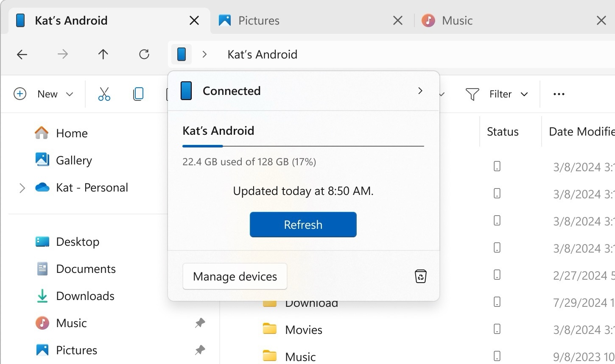Select the Cut icon on the toolbar
This screenshot has width=615, height=364.
coord(104,94)
